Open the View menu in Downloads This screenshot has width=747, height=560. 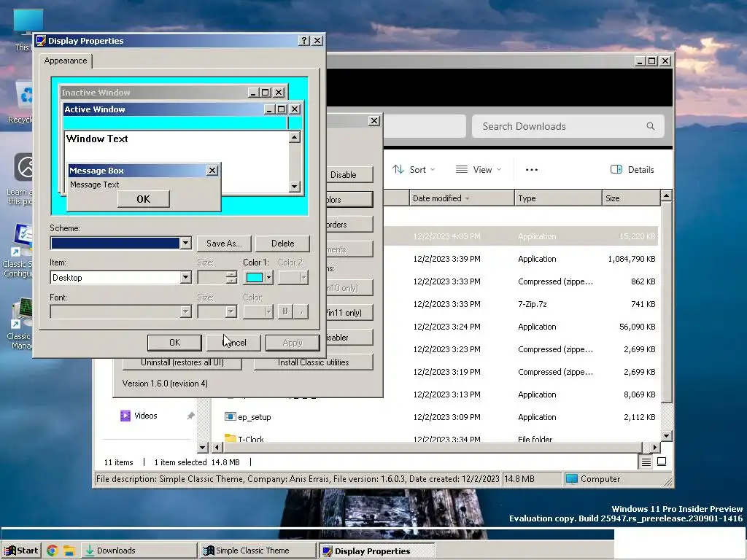tap(479, 169)
